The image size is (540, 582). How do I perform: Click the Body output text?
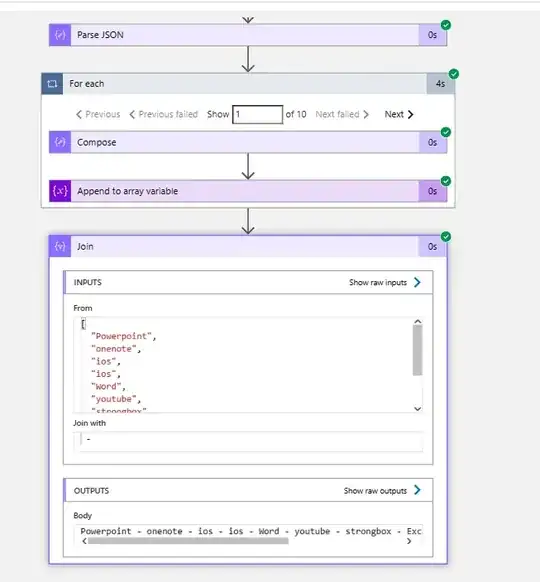pos(251,531)
